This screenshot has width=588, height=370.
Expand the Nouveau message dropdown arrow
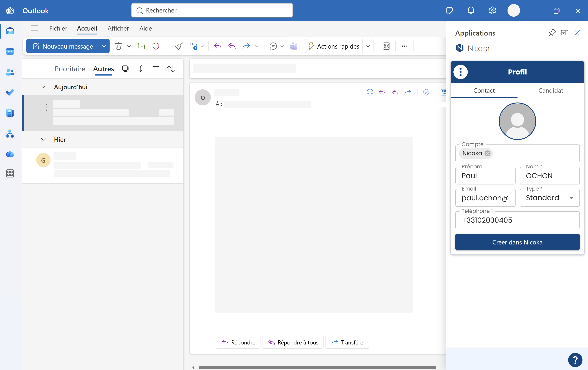click(x=104, y=46)
